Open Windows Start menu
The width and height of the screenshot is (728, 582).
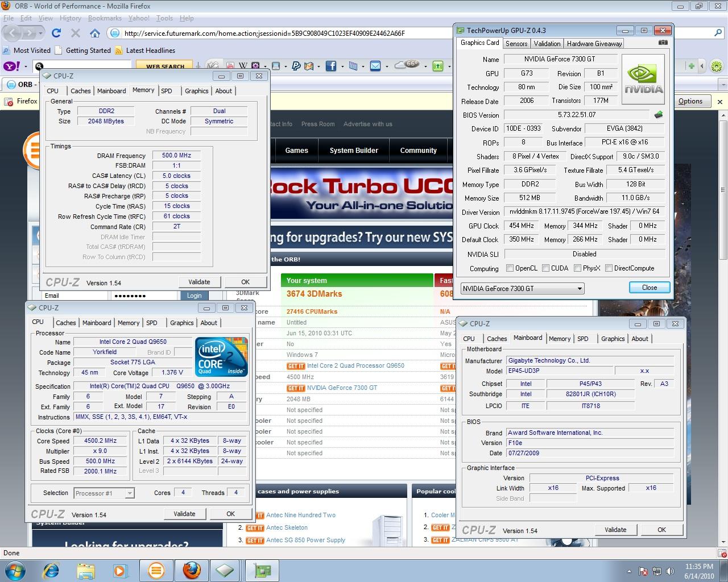pyautogui.click(x=15, y=570)
